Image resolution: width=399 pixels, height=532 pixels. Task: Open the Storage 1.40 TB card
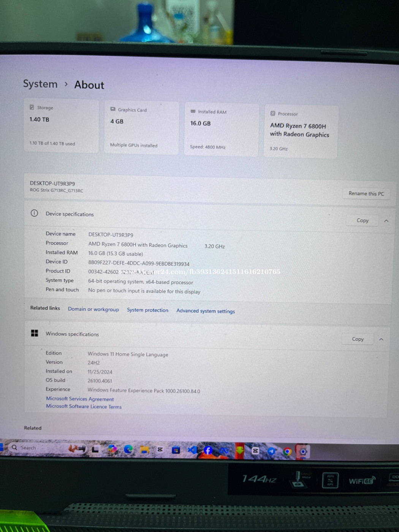pyautogui.click(x=61, y=126)
